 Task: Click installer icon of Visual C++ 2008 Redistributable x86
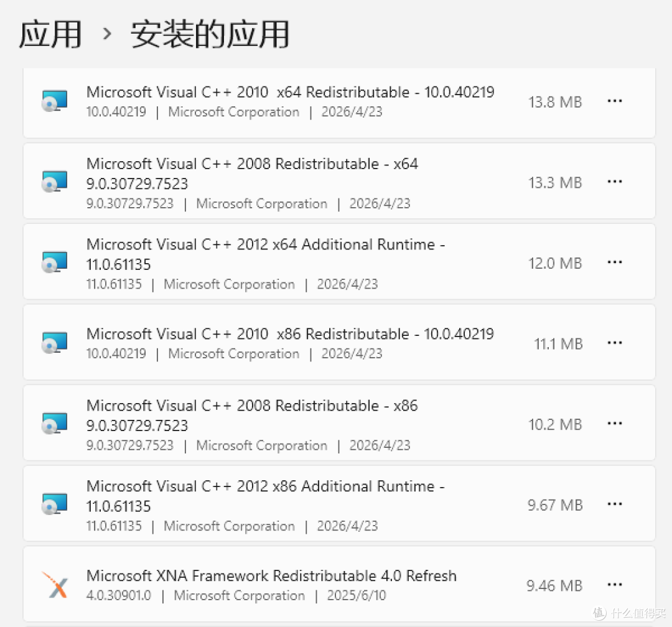click(54, 424)
